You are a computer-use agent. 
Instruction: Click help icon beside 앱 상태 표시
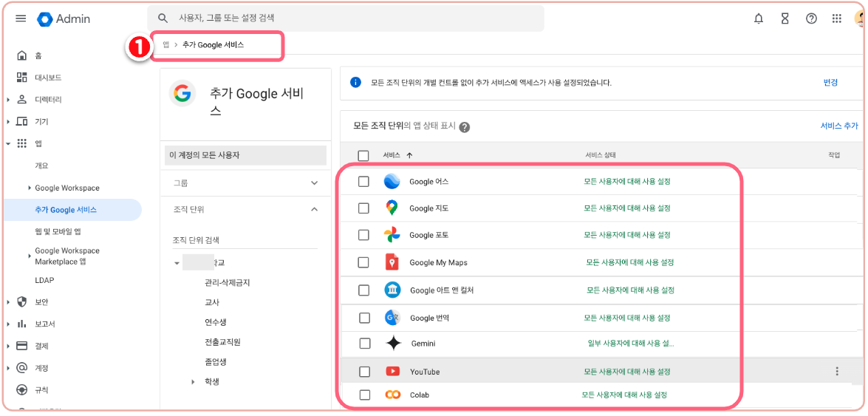pos(465,127)
